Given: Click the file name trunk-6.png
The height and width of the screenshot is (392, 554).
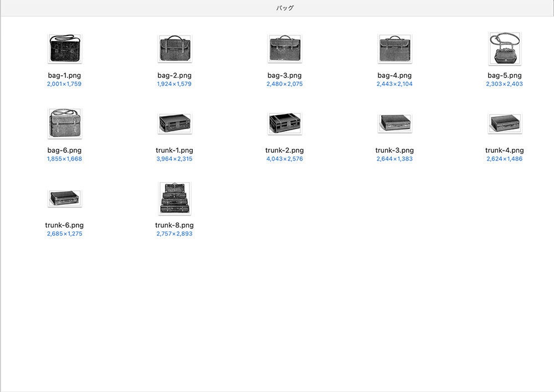Looking at the screenshot, I should [x=64, y=225].
